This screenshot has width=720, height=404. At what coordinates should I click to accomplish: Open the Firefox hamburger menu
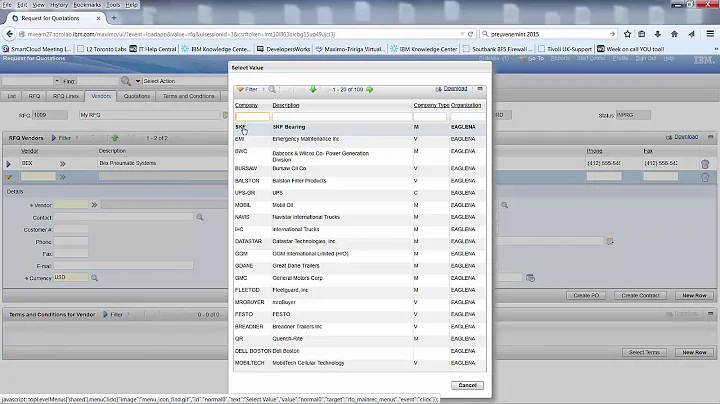coord(710,34)
